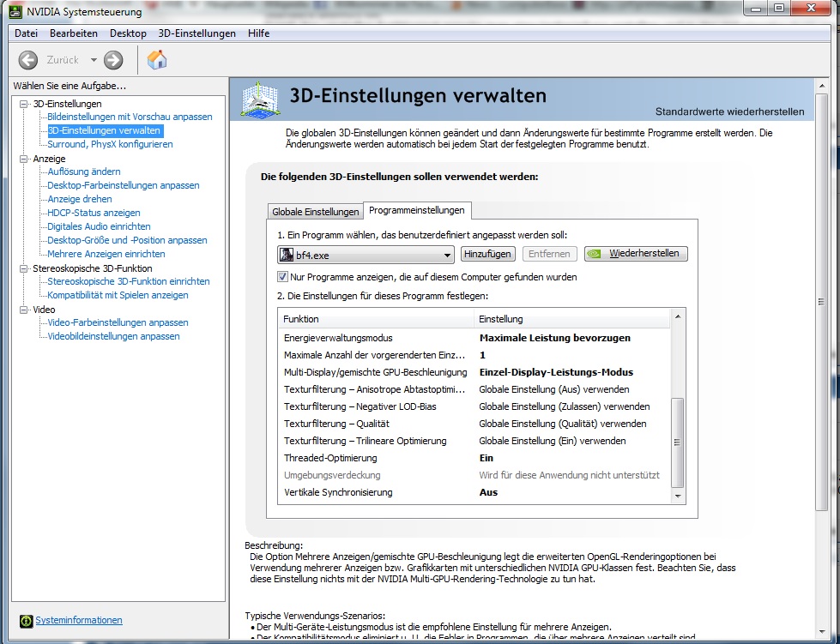The width and height of the screenshot is (840, 644).
Task: Open Bildeinstellungen mit Vorschau anpassen
Action: pos(130,117)
